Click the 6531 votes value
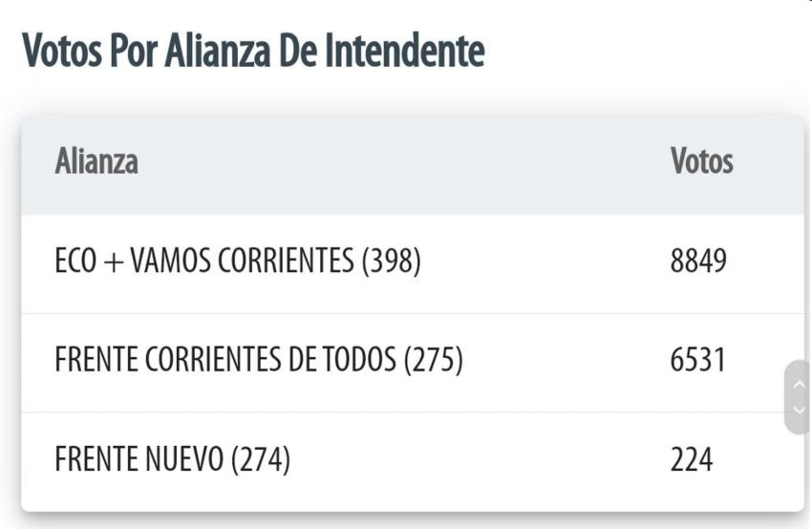This screenshot has width=812, height=529. pyautogui.click(x=697, y=360)
